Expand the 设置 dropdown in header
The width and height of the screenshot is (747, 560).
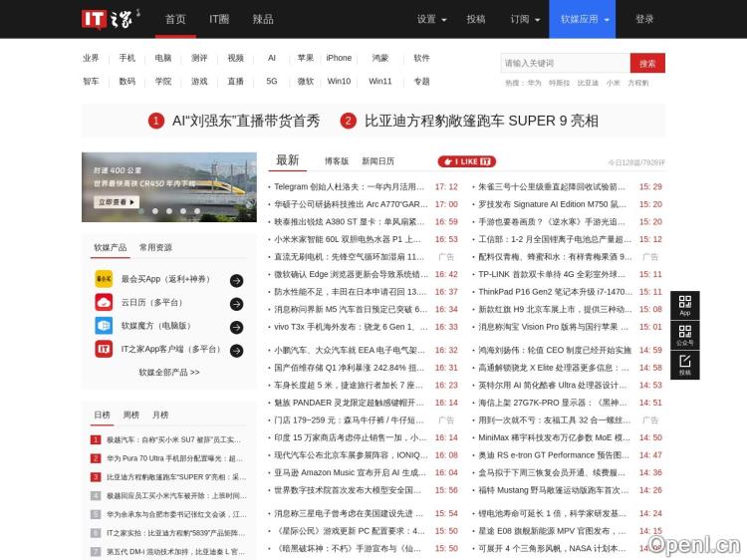pyautogui.click(x=431, y=19)
